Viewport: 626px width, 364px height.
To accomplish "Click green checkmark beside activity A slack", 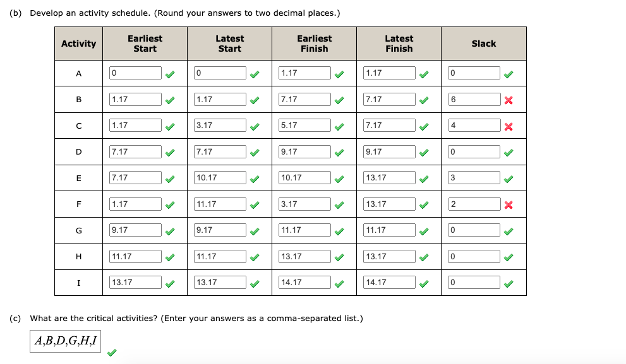I will click(508, 74).
